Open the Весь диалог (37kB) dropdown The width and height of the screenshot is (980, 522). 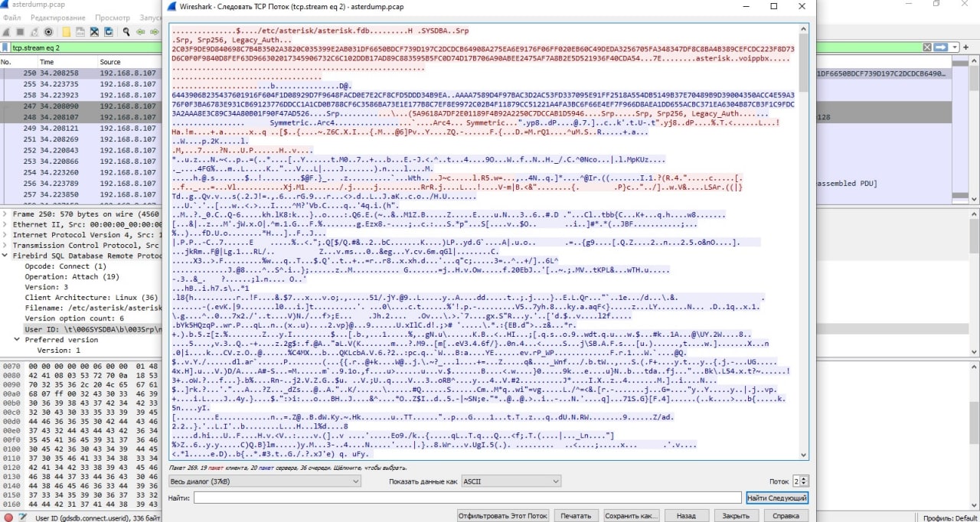click(x=264, y=481)
